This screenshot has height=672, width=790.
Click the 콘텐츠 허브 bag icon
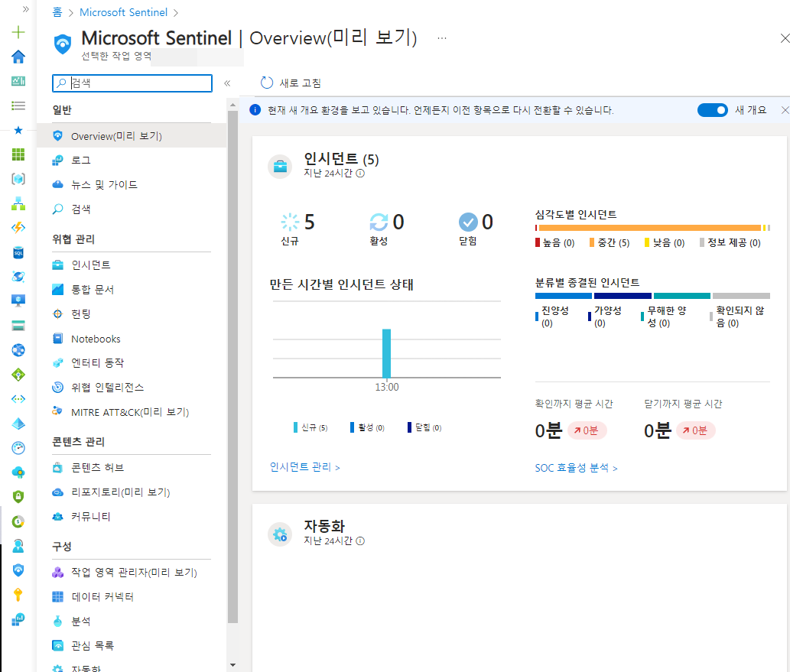[58, 467]
